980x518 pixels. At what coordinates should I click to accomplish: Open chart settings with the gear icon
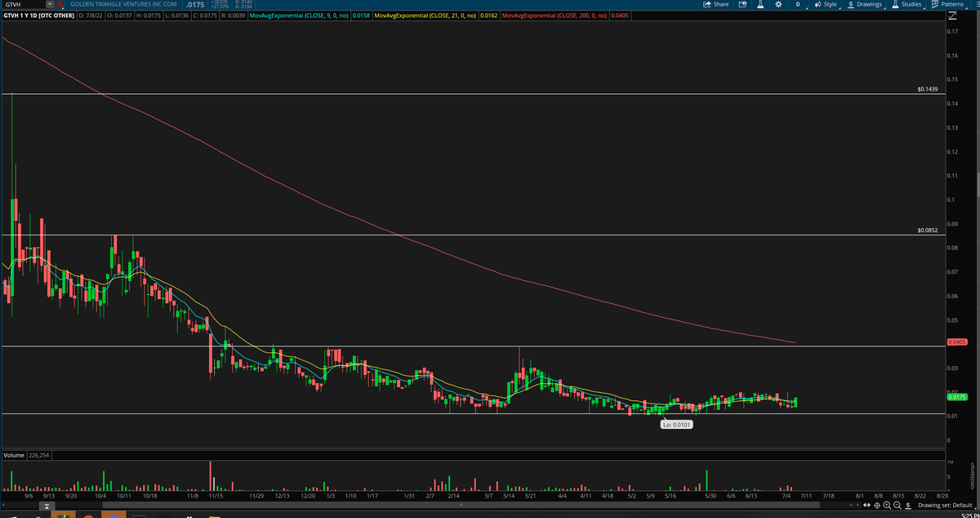777,6
